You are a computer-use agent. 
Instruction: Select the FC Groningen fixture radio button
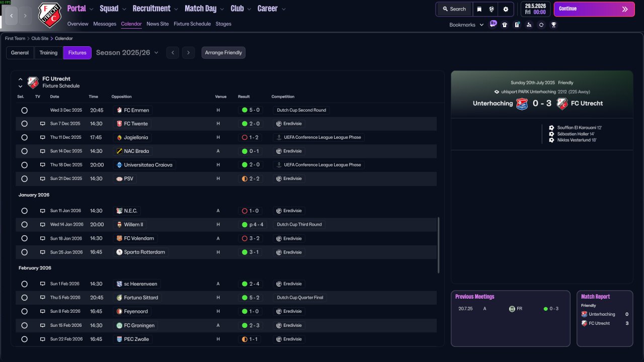pyautogui.click(x=24, y=325)
